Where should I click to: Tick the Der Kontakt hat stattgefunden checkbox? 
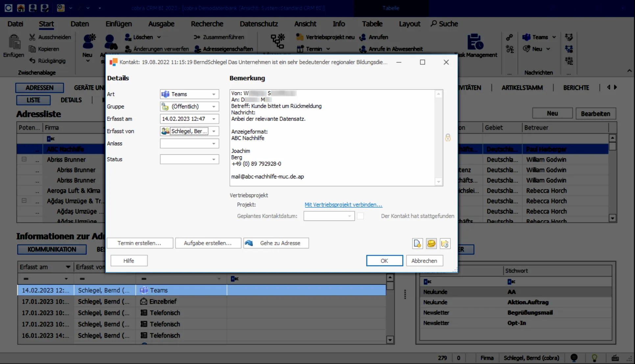(360, 216)
